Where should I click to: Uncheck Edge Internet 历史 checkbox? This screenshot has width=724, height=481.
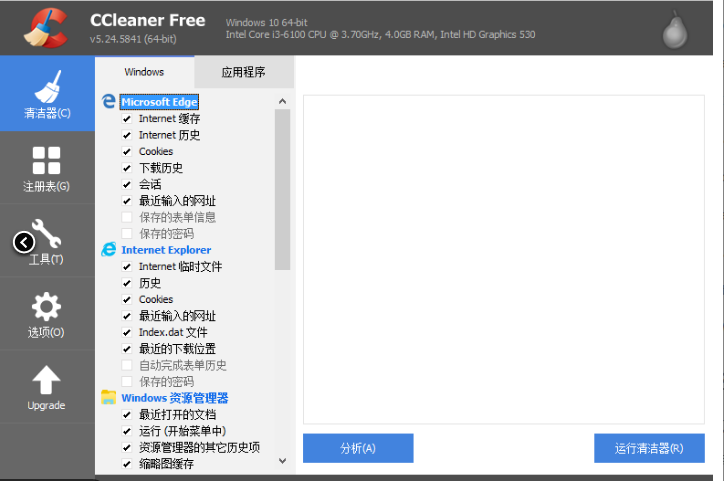(127, 135)
